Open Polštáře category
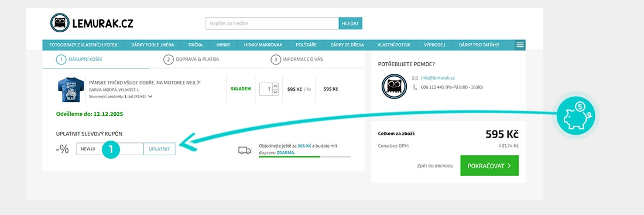Image resolution: width=644 pixels, height=215 pixels. click(x=306, y=45)
